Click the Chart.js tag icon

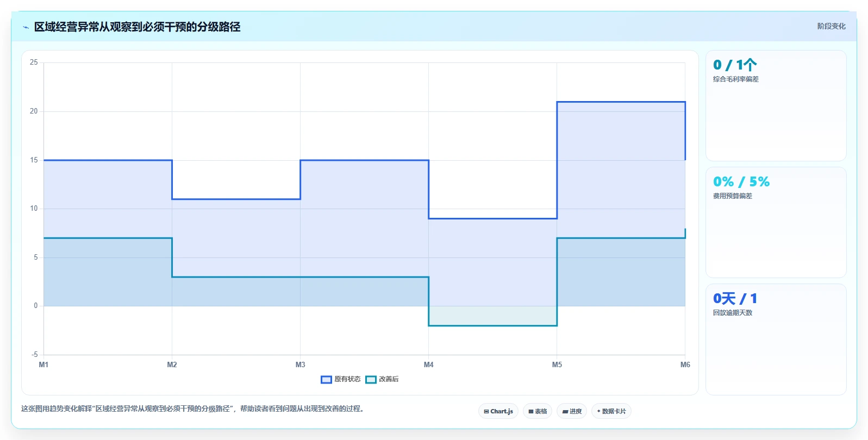pos(486,412)
